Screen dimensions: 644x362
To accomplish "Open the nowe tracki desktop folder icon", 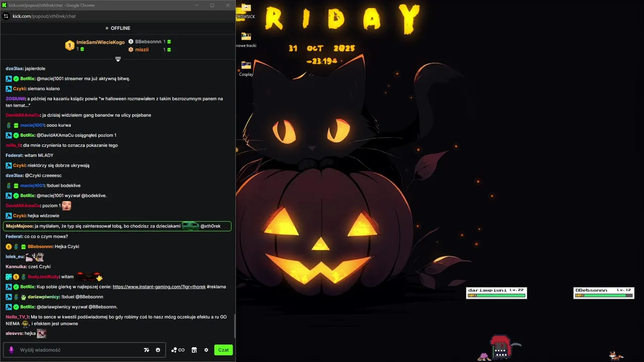I will (x=246, y=39).
